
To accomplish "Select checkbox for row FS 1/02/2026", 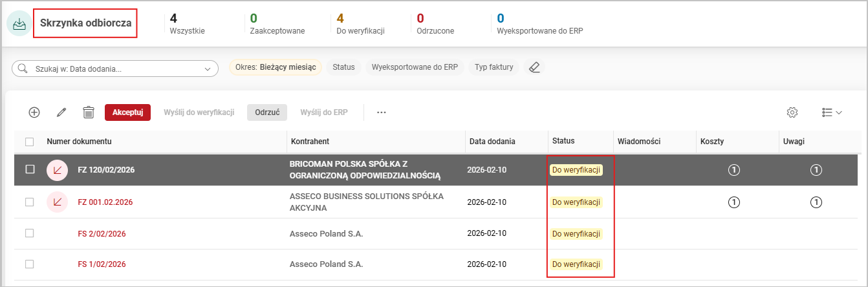I will pos(29,264).
